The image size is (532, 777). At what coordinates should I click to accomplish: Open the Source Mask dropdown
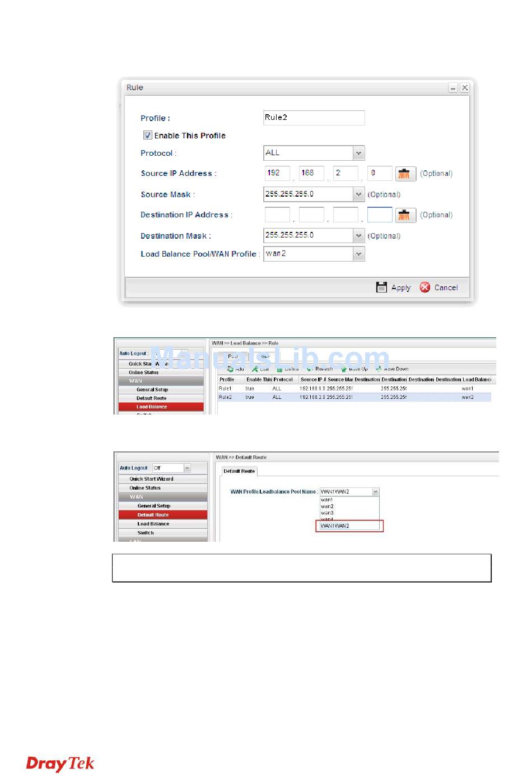(359, 194)
